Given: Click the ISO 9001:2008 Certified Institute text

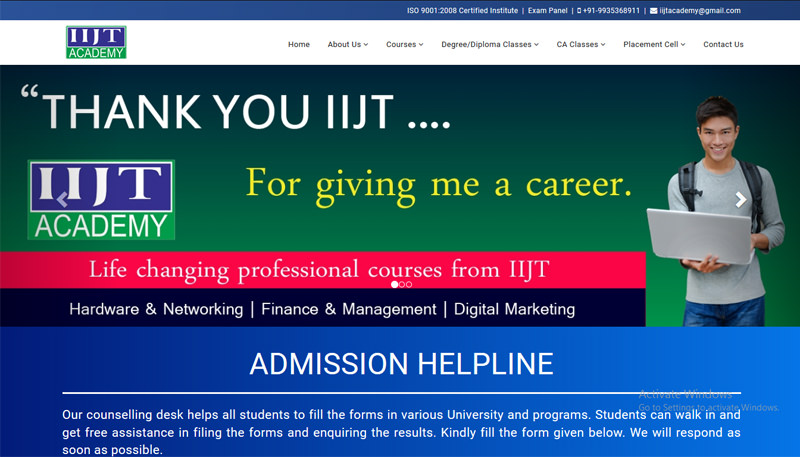Looking at the screenshot, I should pyautogui.click(x=462, y=11).
